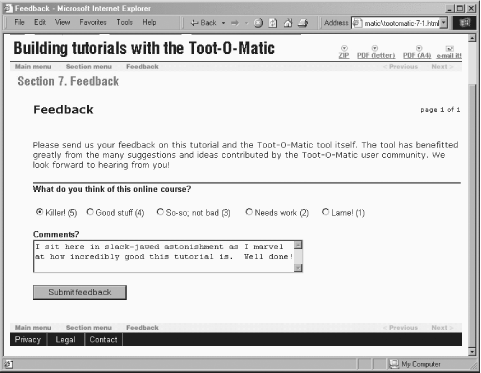The width and height of the screenshot is (481, 373).
Task: Click the Print icon in toolbar
Action: [x=303, y=23]
